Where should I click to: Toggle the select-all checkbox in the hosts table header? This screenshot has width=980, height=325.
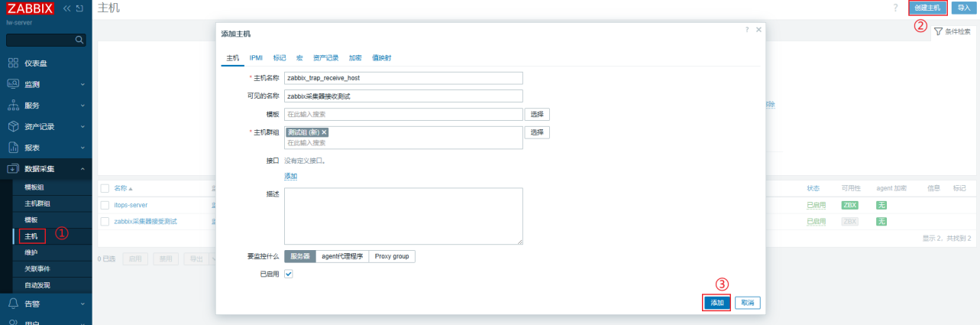coord(105,188)
